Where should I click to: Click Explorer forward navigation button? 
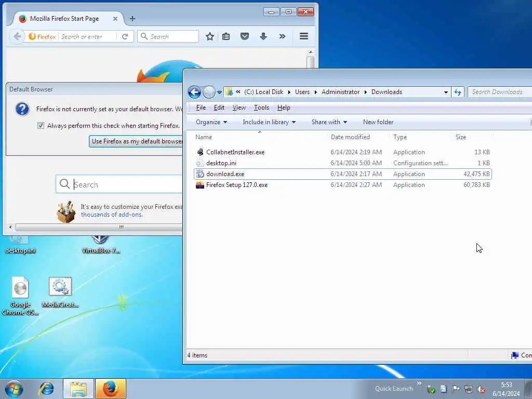pos(209,92)
